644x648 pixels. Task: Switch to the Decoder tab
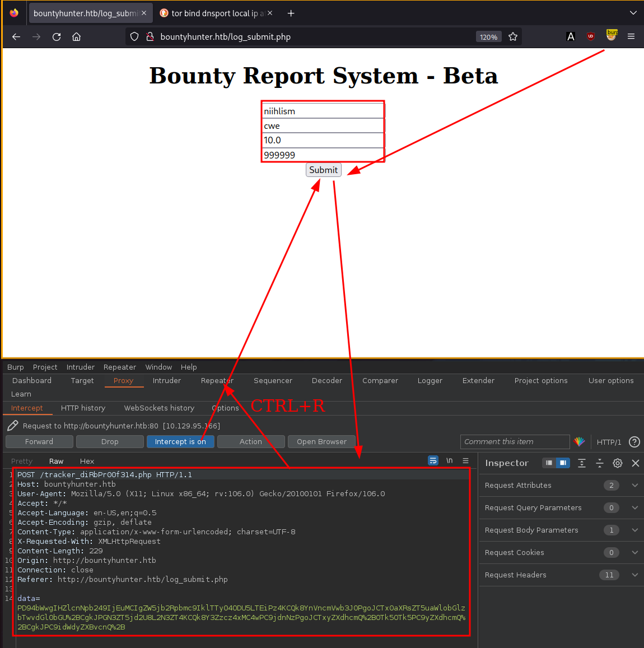pyautogui.click(x=326, y=381)
